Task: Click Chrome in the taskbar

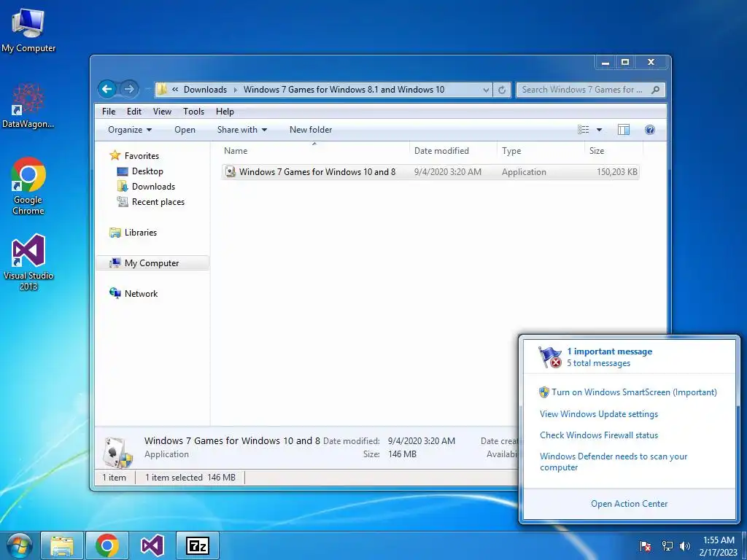Action: click(x=107, y=545)
